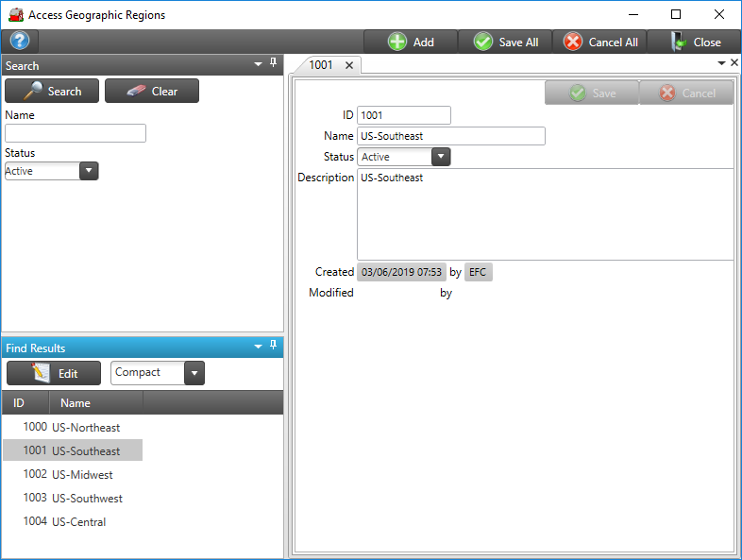Screen dimensions: 742x560
Task: Click Edit in the Find Results panel
Action: (54, 373)
